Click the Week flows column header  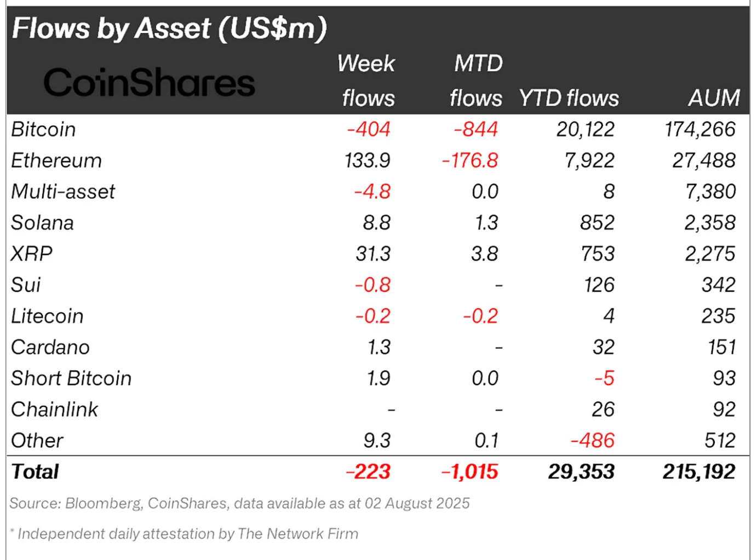[x=366, y=80]
